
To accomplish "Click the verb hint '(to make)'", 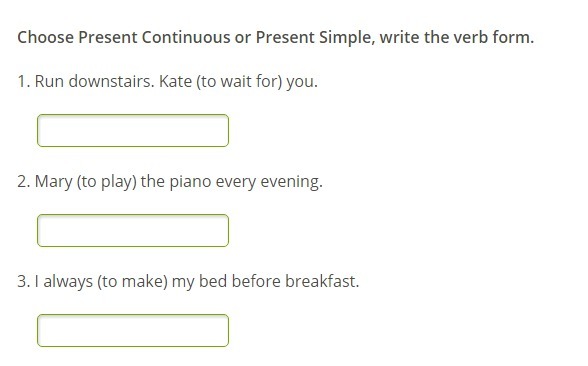I will 132,282.
